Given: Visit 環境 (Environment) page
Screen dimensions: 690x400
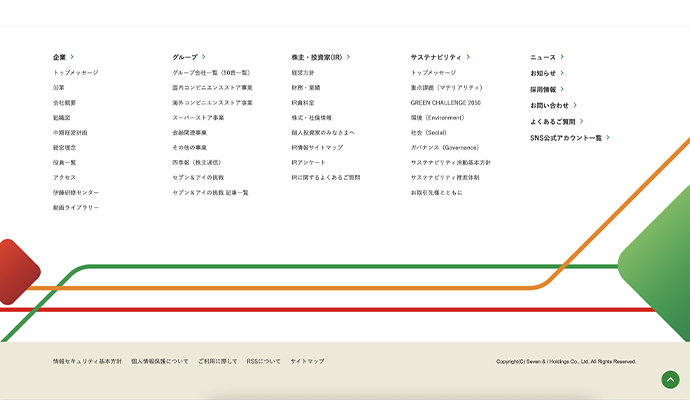Looking at the screenshot, I should click(x=437, y=117).
